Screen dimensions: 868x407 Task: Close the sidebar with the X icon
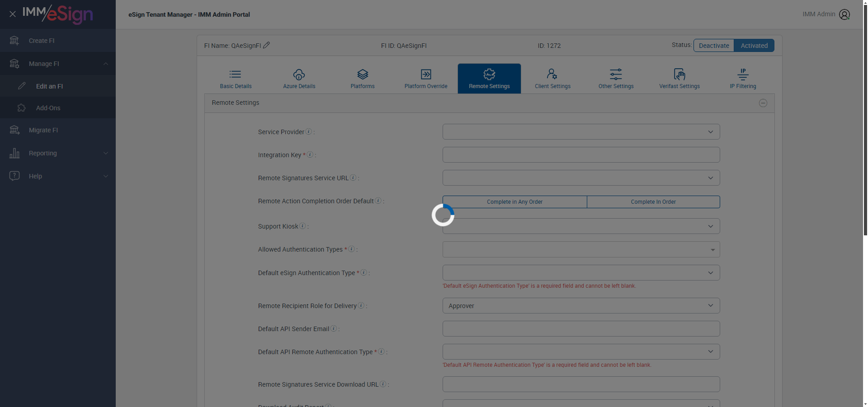click(13, 14)
